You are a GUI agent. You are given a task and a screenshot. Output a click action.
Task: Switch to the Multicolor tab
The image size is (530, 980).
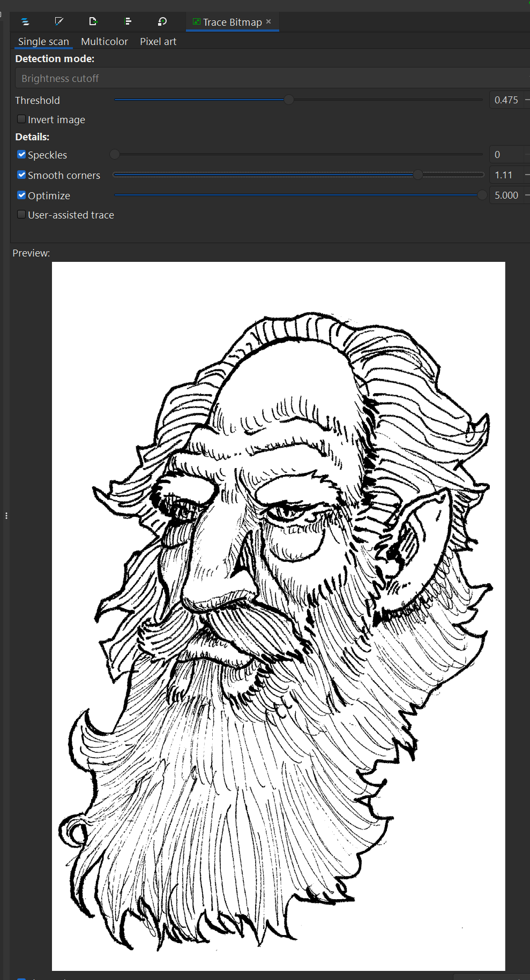(104, 41)
